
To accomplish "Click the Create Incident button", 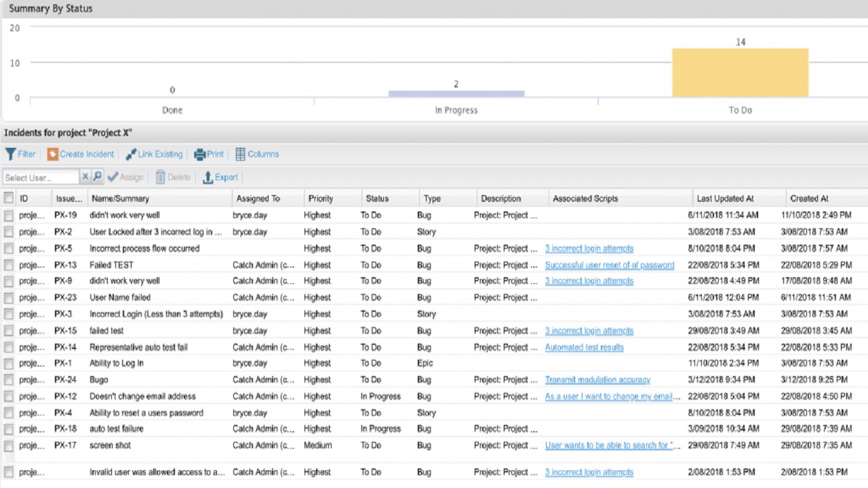I will 81,154.
